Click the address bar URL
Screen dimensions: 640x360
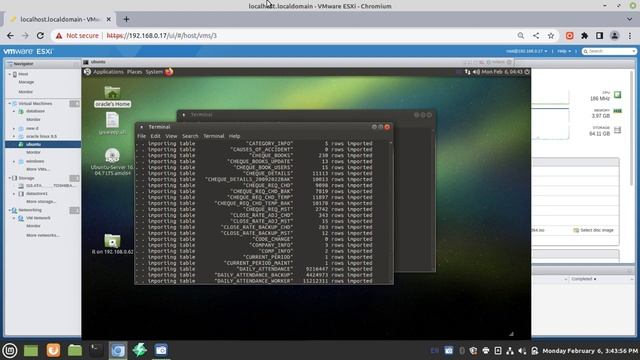pos(162,36)
